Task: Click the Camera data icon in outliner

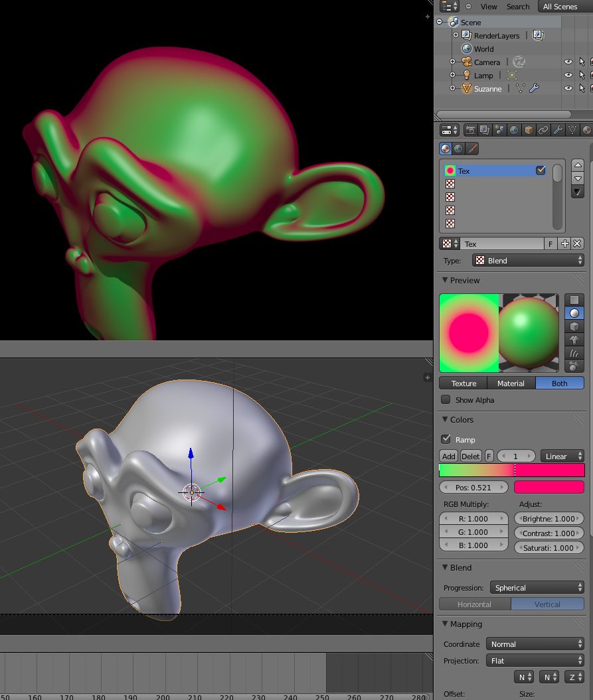Action: click(519, 62)
